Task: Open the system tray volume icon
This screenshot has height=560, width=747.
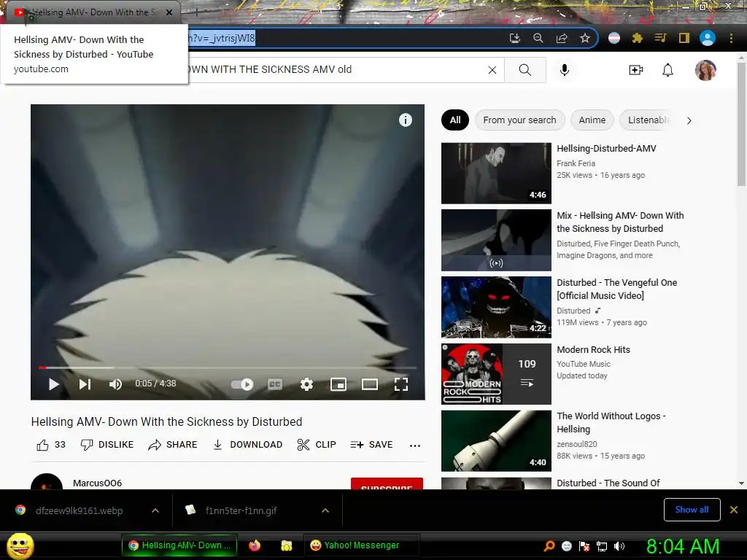Action: pyautogui.click(x=619, y=546)
